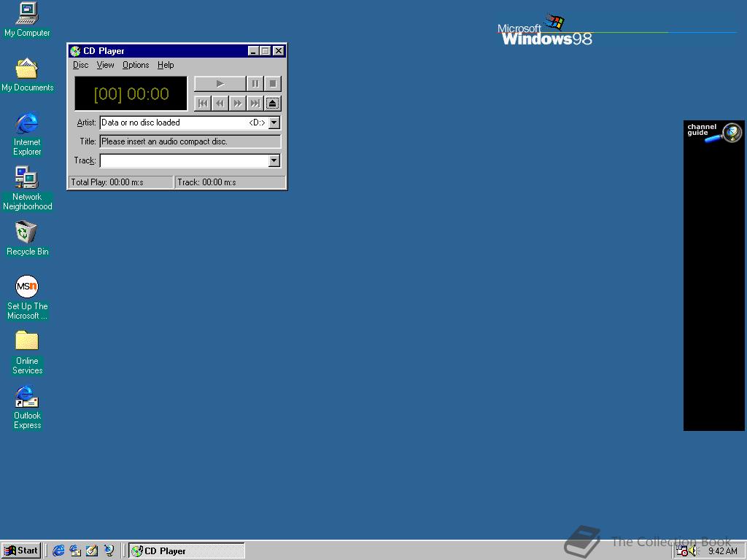The width and height of the screenshot is (747, 560).
Task: Expand the Artist drive dropdown
Action: click(x=274, y=122)
